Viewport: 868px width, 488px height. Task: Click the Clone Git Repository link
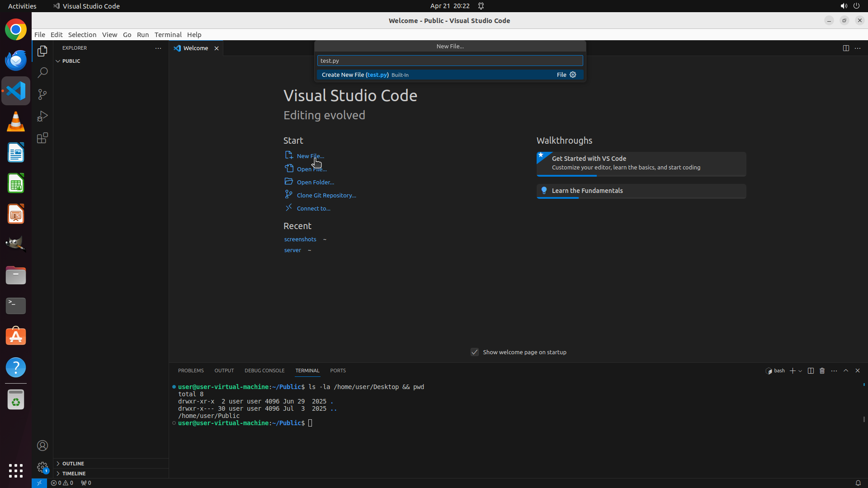point(326,195)
